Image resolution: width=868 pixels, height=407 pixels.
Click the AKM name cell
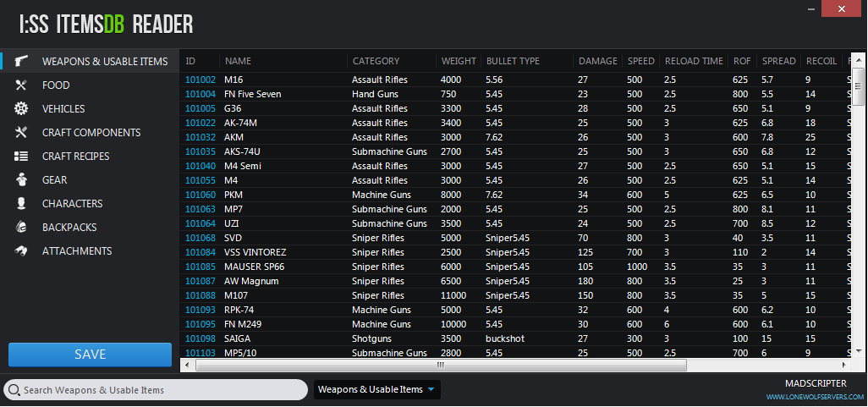[233, 137]
